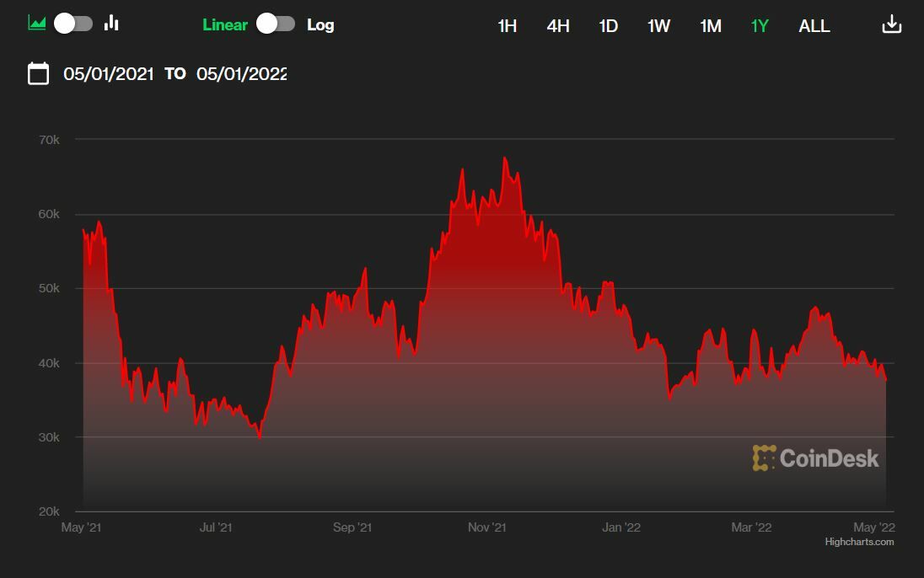Viewport: 924px width, 578px height.
Task: Click the 50k axis label
Action: 49,288
